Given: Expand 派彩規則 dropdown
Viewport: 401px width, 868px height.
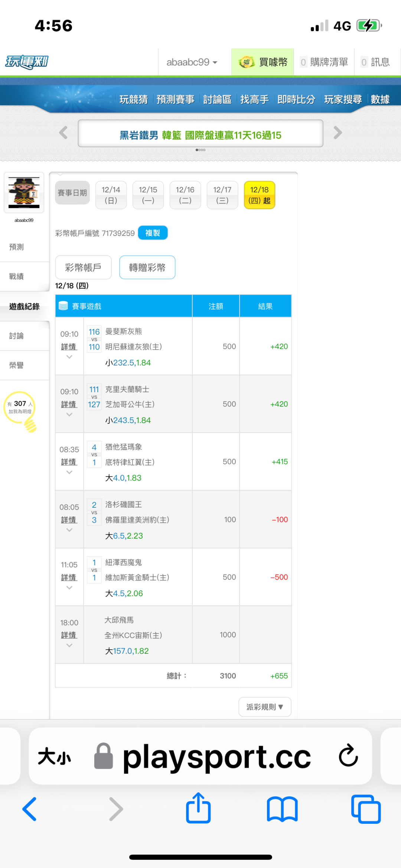Looking at the screenshot, I should pos(265,707).
